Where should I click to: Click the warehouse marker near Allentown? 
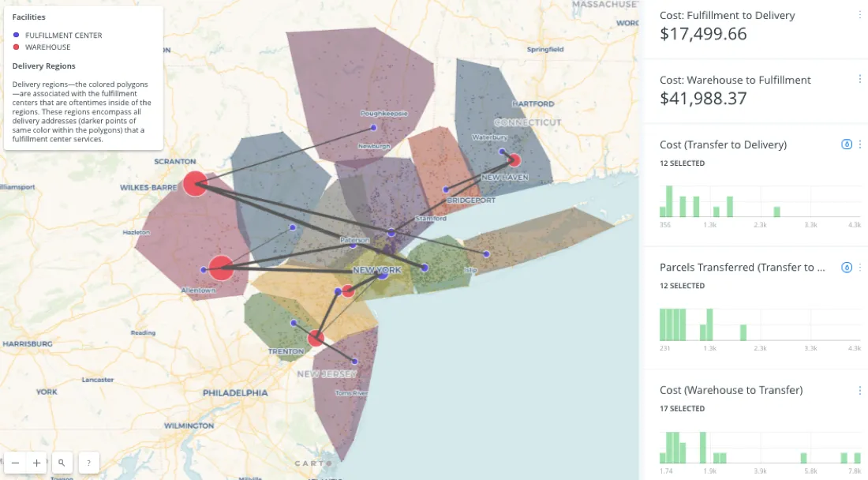[220, 268]
